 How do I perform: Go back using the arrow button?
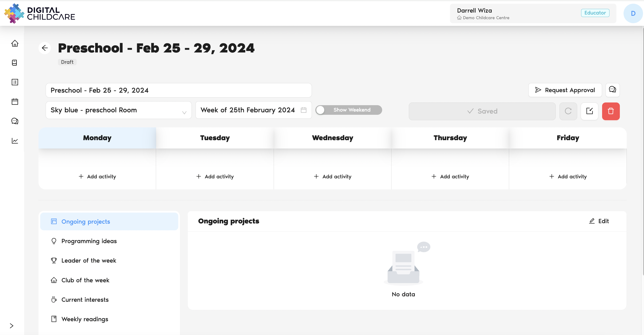45,48
